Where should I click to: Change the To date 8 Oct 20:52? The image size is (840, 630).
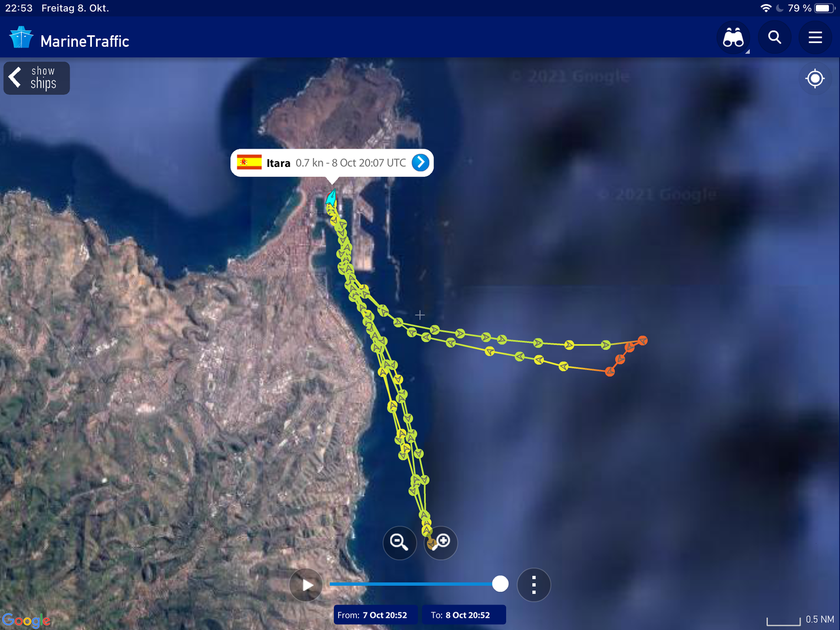(x=464, y=615)
